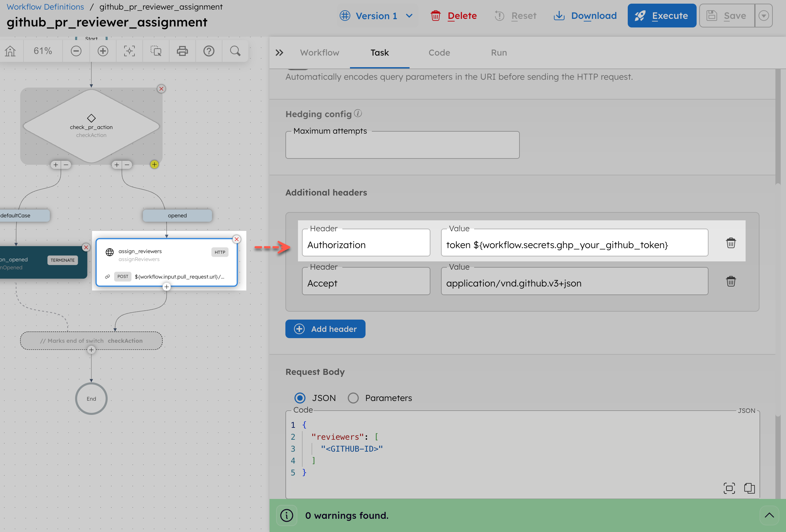This screenshot has width=786, height=532.
Task: Select the check_pr_action switch node
Action: point(91,126)
